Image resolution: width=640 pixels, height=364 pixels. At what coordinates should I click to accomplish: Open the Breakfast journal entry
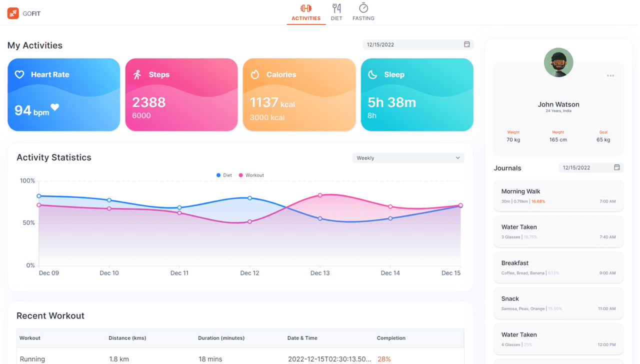click(x=558, y=267)
